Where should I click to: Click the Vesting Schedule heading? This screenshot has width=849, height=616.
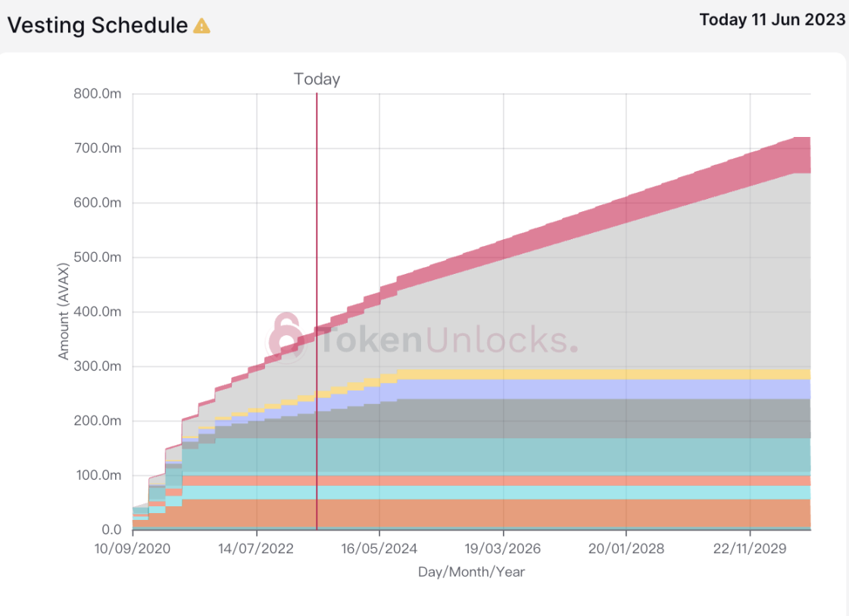(98, 26)
